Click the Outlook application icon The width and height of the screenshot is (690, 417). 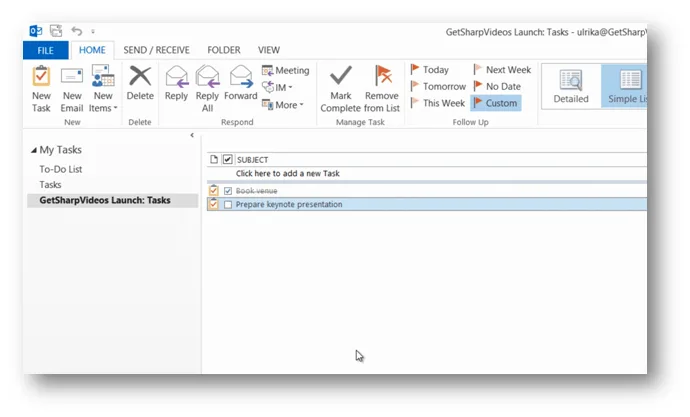(x=36, y=31)
